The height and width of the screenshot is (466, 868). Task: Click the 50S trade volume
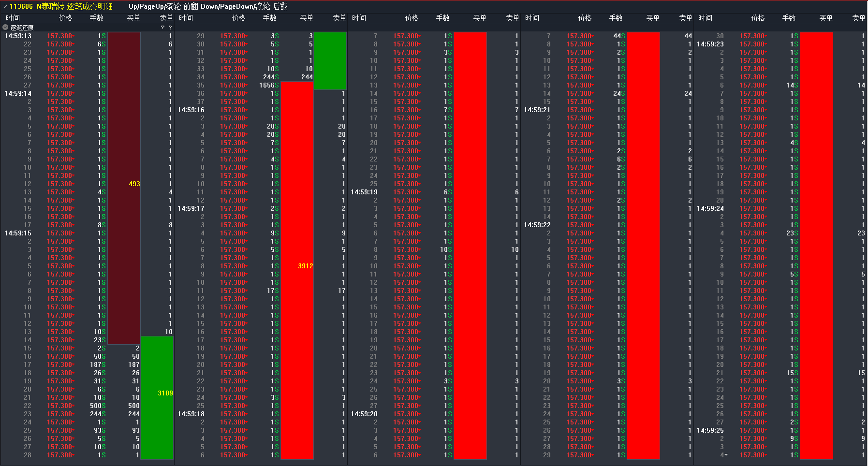pyautogui.click(x=100, y=356)
